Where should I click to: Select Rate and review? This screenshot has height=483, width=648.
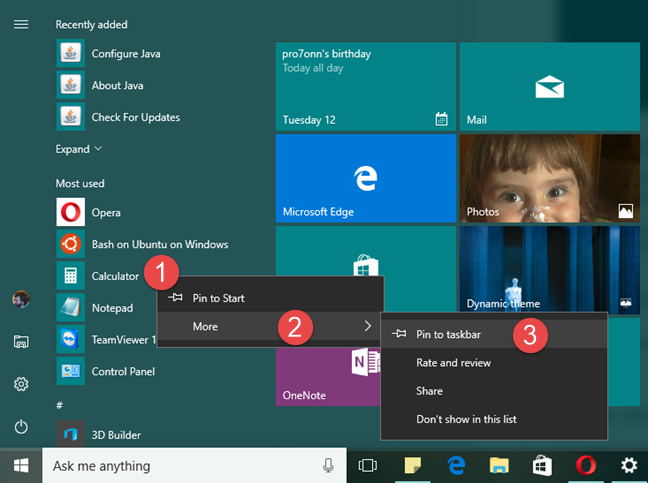pyautogui.click(x=494, y=362)
